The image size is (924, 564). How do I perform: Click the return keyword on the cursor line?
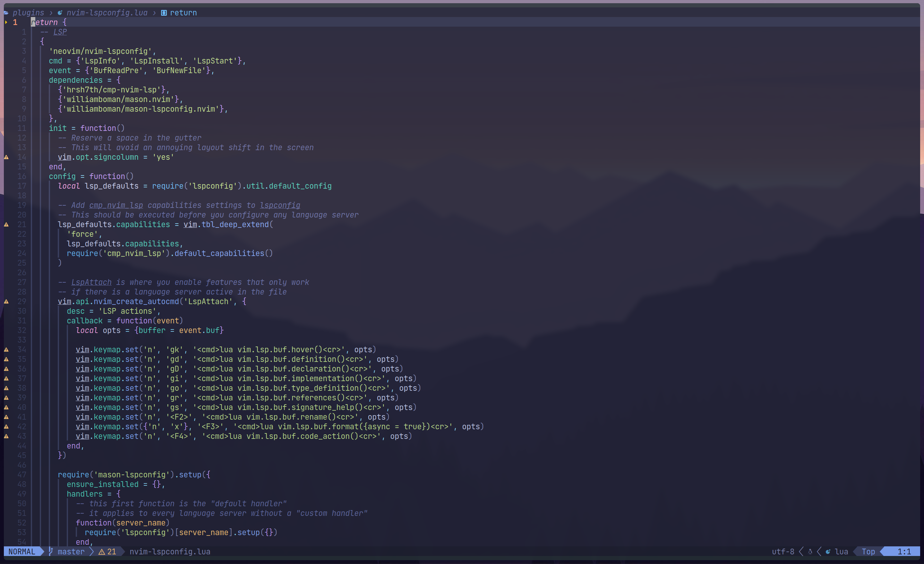44,22
